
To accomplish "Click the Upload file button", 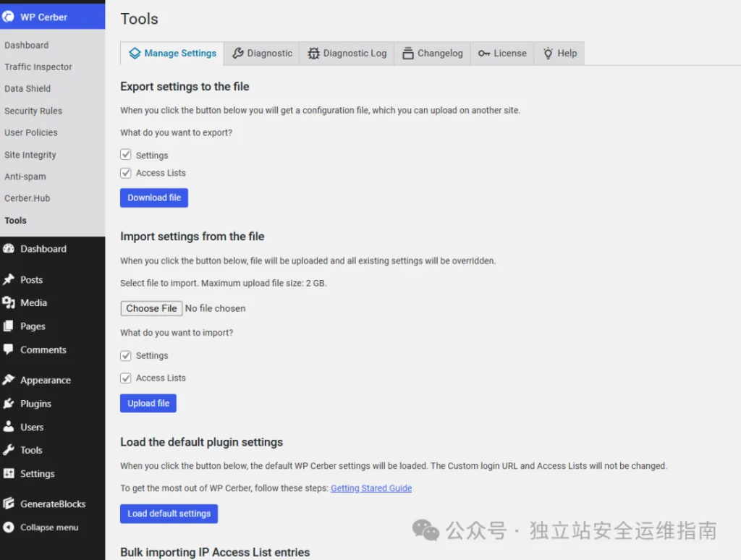I will coord(148,403).
